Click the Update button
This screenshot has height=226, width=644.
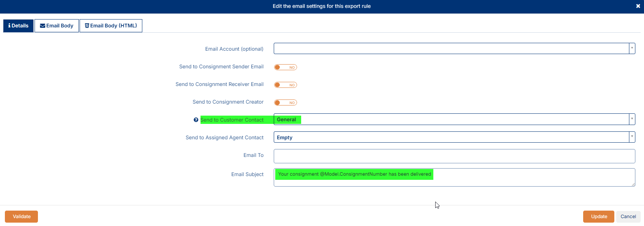599,217
